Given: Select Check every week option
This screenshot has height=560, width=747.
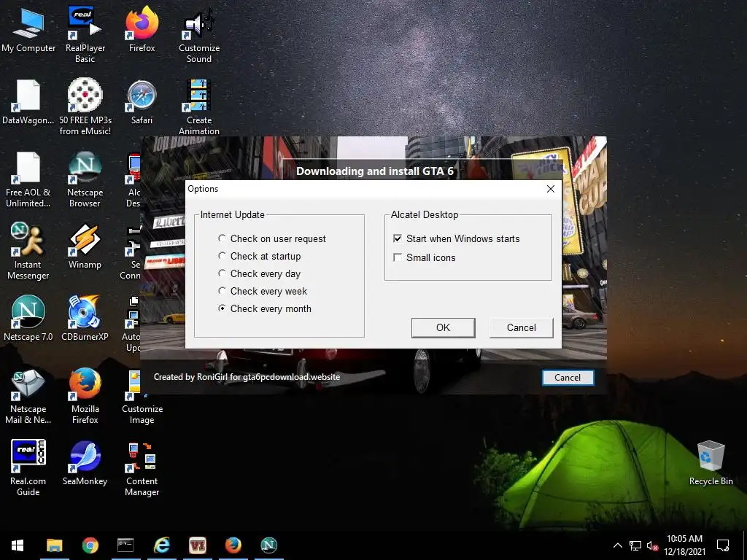Looking at the screenshot, I should tap(263, 291).
